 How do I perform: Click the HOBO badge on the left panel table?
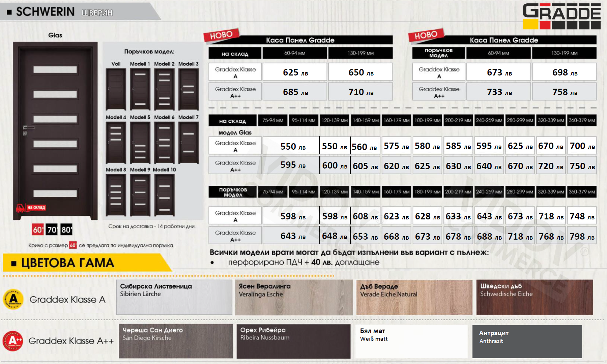[x=222, y=35]
